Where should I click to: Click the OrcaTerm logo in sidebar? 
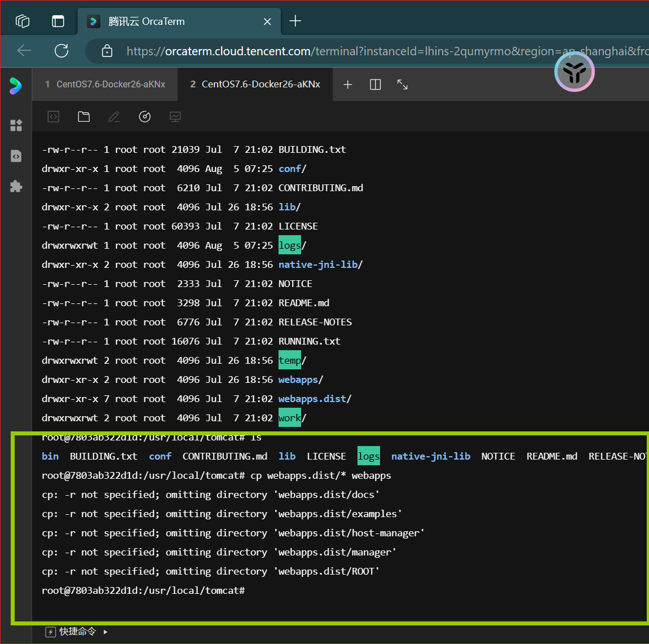(16, 86)
